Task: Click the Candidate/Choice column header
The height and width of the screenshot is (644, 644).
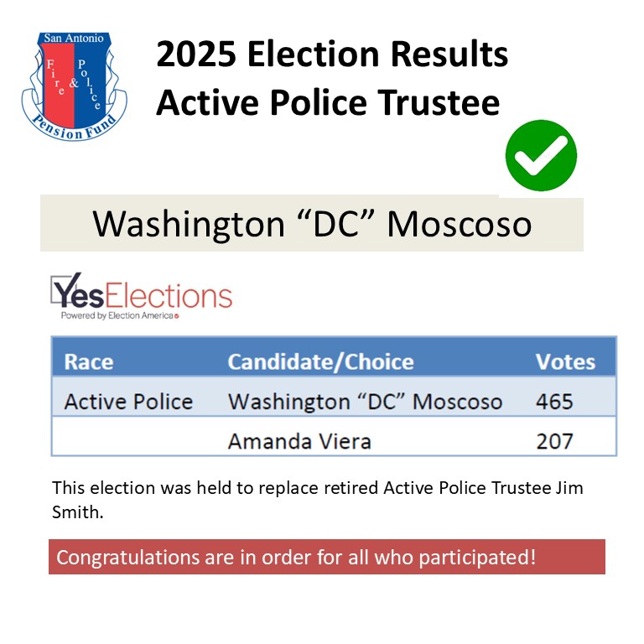Action: coord(321,362)
